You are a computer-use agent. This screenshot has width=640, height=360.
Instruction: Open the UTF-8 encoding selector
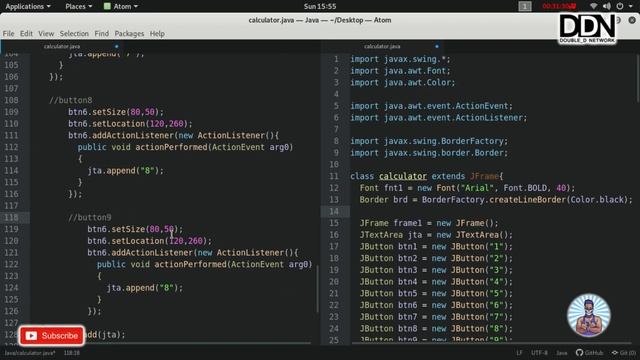point(539,353)
